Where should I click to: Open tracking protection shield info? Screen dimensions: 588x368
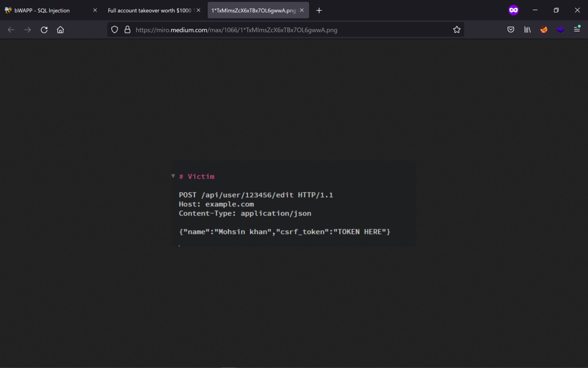[x=115, y=30]
